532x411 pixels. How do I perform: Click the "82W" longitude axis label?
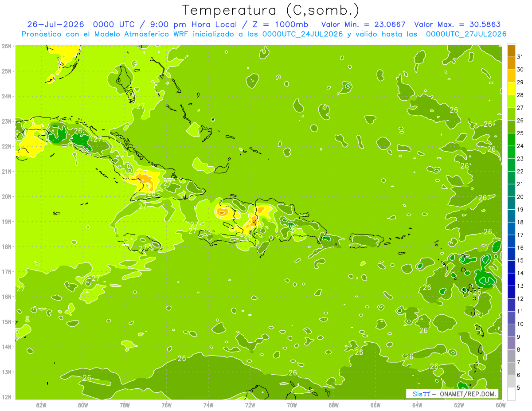[x=41, y=405]
